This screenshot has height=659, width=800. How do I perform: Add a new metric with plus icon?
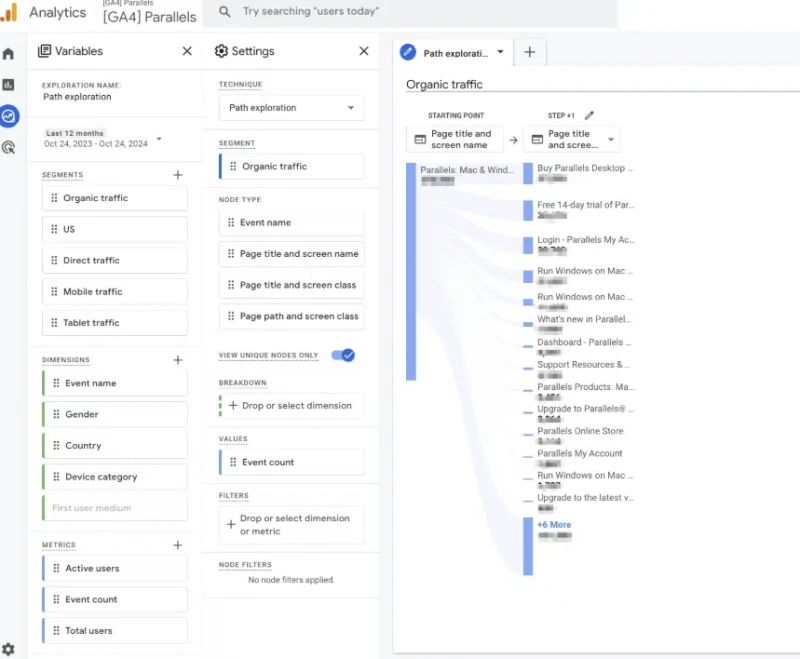[x=178, y=545]
